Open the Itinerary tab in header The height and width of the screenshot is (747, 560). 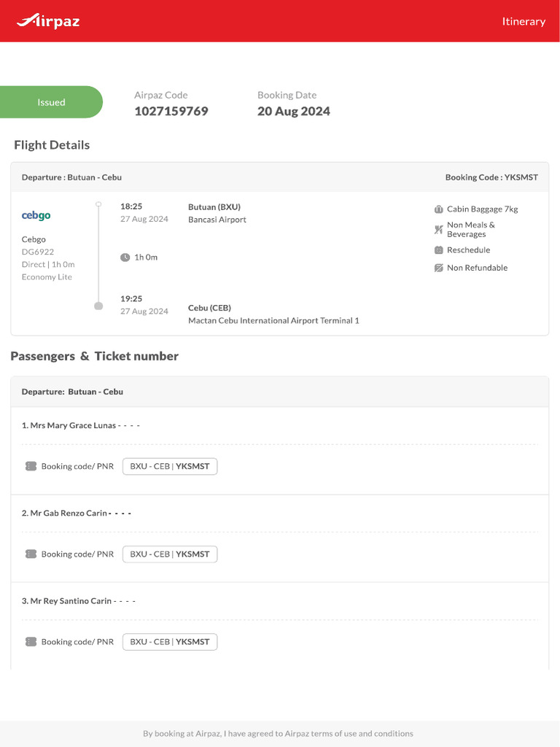[x=524, y=22]
